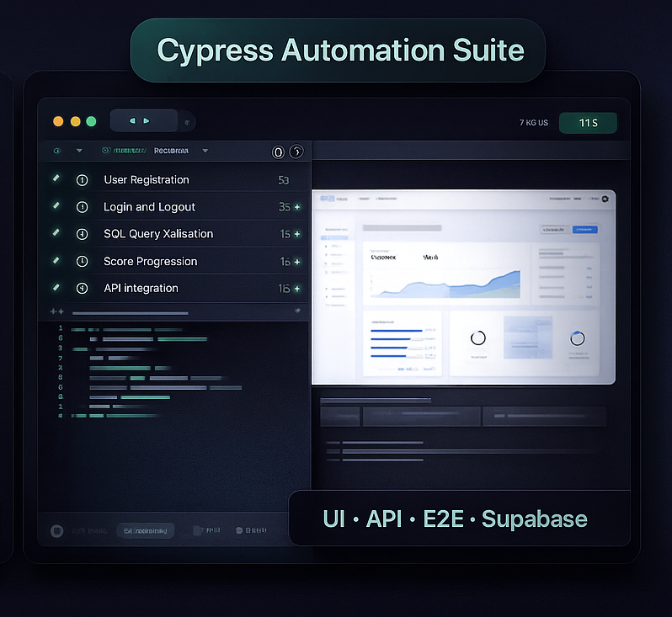Click the circled status icon for API integration
Image resolution: width=672 pixels, height=617 pixels.
tap(82, 289)
